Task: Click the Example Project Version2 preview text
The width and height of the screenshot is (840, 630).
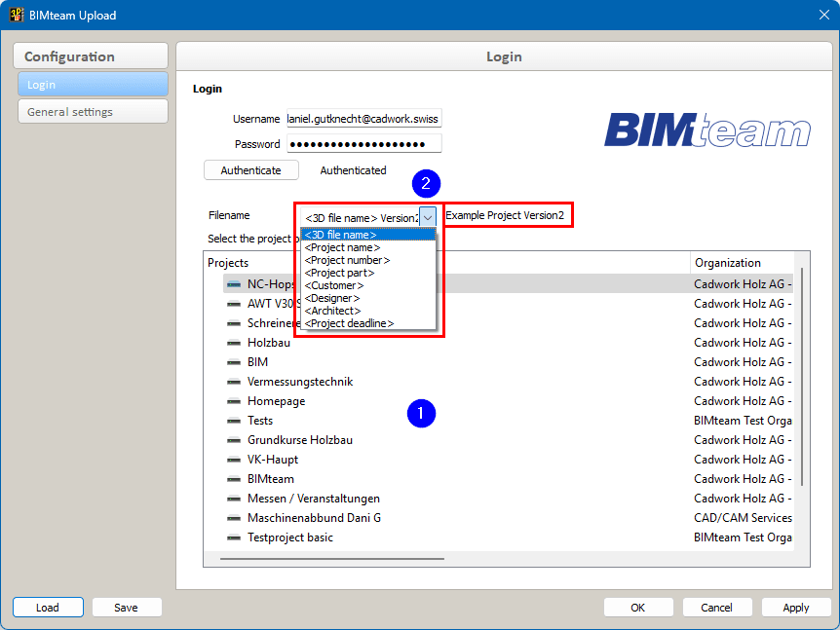Action: click(505, 215)
